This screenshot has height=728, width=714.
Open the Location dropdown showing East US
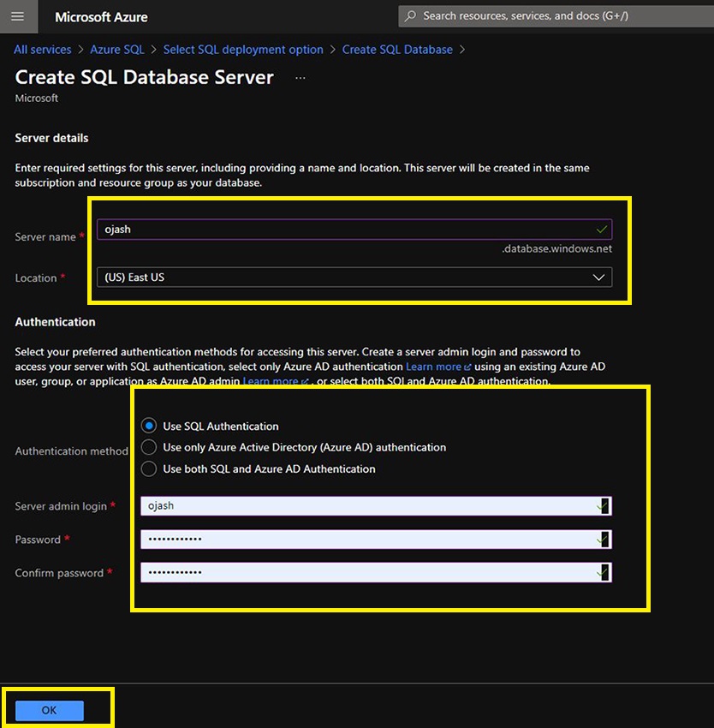click(x=354, y=277)
